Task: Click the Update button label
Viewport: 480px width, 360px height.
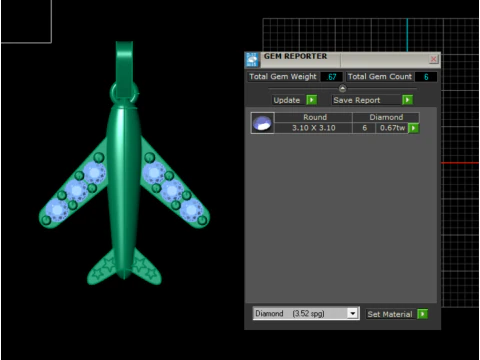Action: point(287,100)
